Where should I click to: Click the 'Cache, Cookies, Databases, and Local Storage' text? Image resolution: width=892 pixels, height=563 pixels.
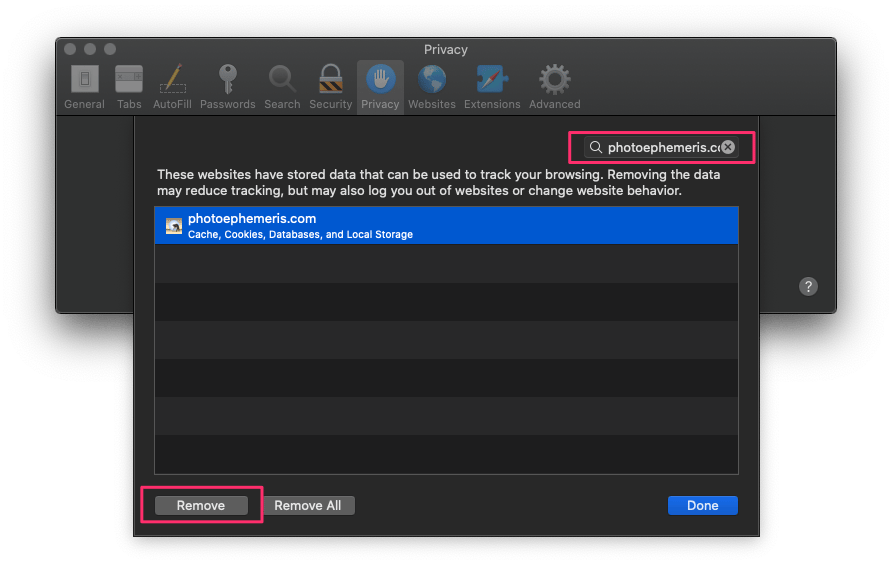pyautogui.click(x=300, y=234)
